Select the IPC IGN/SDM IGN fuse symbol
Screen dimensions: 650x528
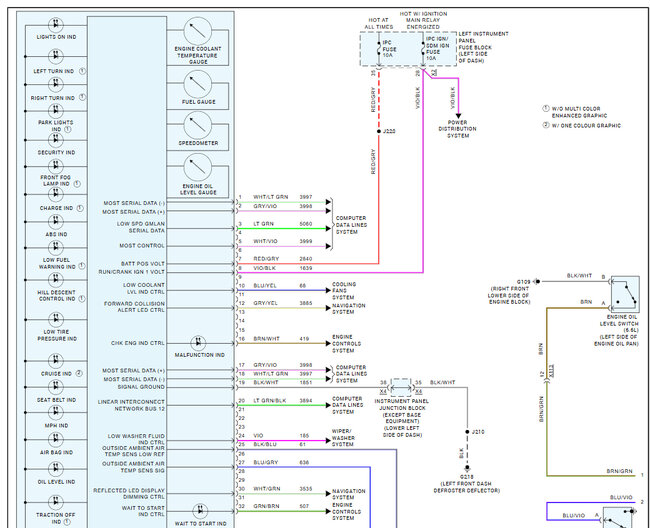click(x=423, y=49)
